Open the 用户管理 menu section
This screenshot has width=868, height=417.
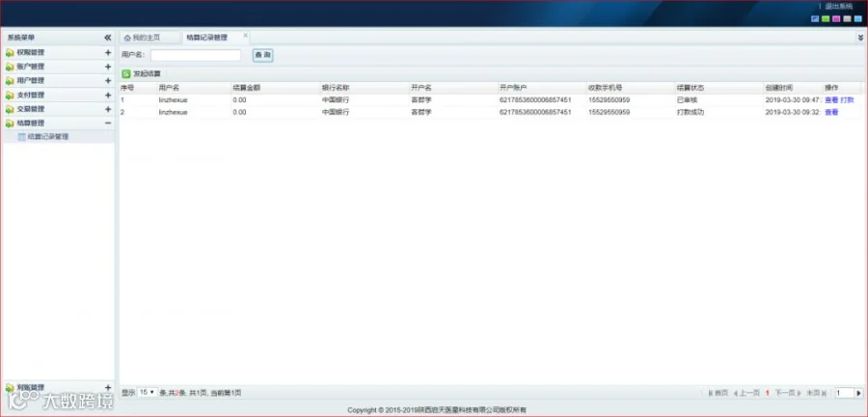58,81
